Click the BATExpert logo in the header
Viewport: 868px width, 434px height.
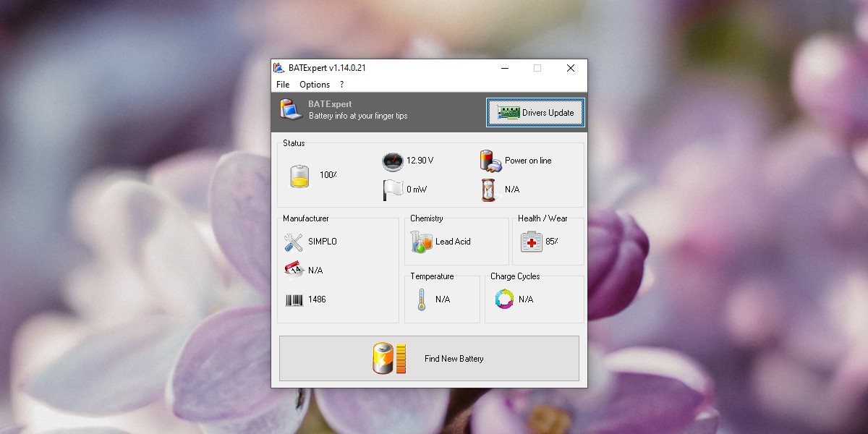(291, 110)
